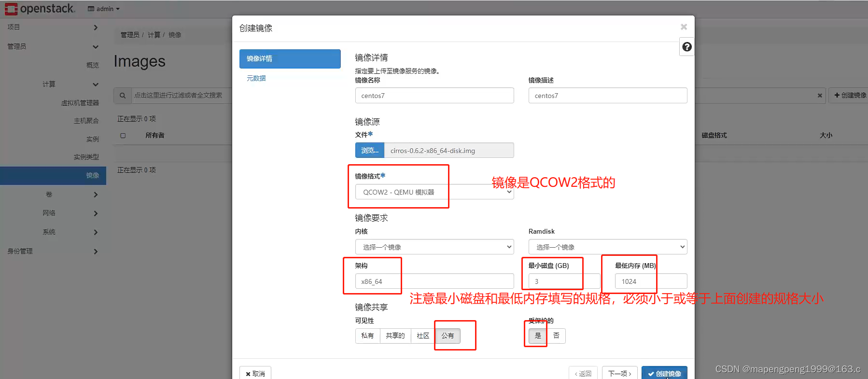868x379 pixels.
Task: Click the 计算 breadcrumb
Action: click(154, 35)
